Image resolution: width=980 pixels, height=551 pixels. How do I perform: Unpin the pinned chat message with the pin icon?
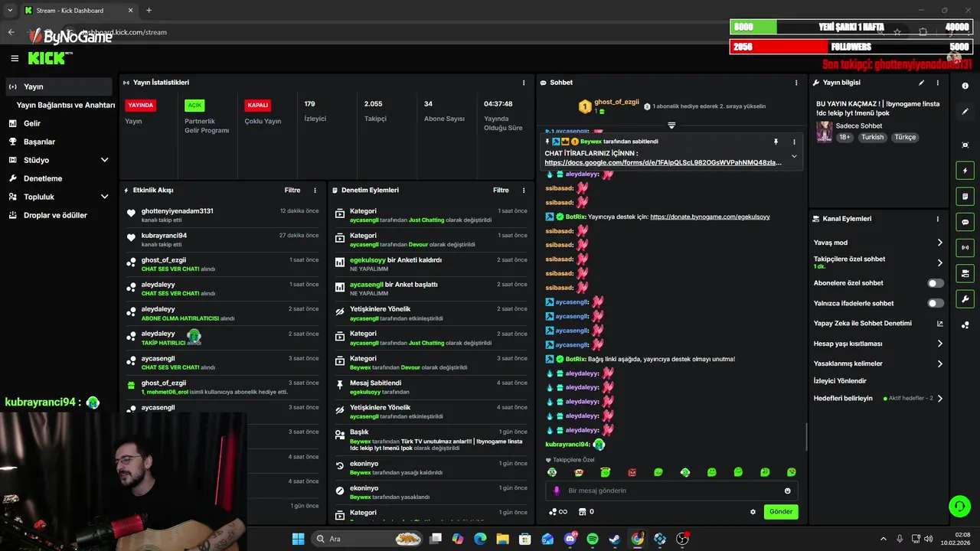tap(776, 142)
